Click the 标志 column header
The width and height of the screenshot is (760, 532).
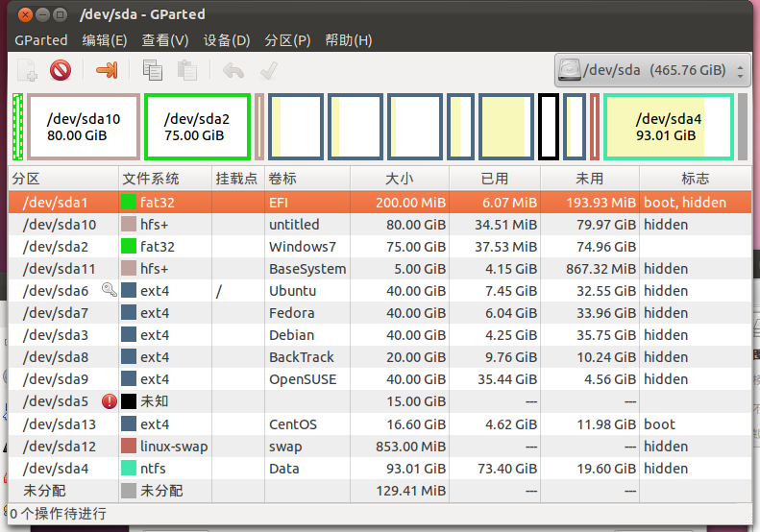click(696, 179)
